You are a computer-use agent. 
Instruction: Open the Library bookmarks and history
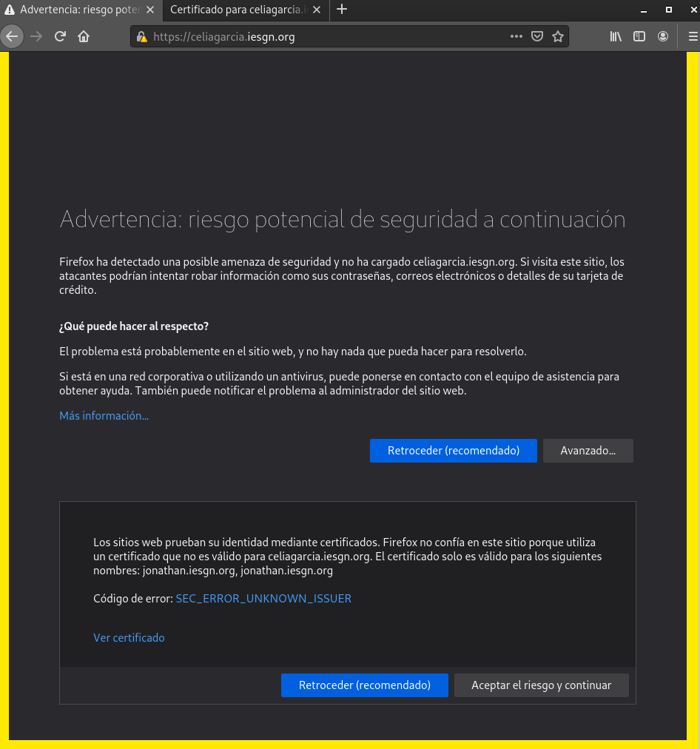click(616, 36)
